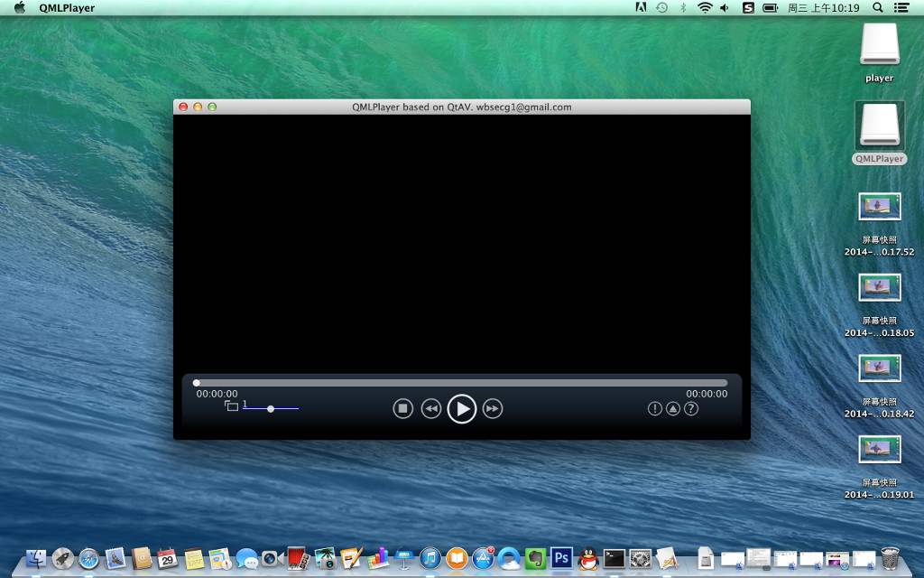Click the volume slider handle
Viewport: 924px width, 578px height.
click(271, 409)
